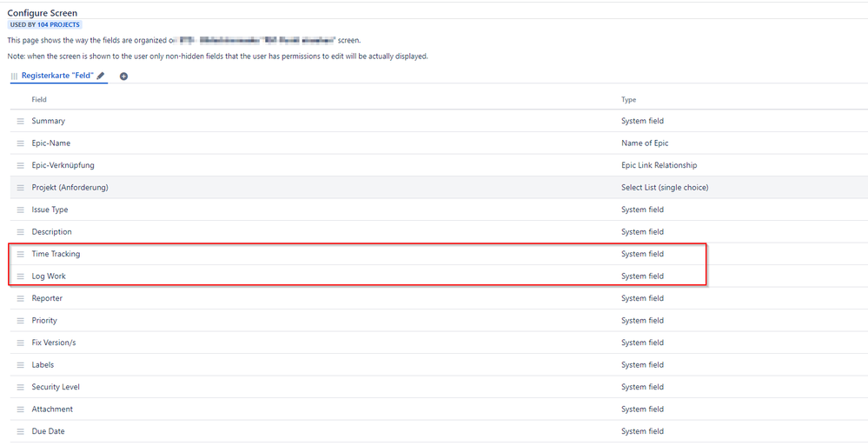
Task: Click the tab reorder grip before Registerkarte
Action: [15, 76]
